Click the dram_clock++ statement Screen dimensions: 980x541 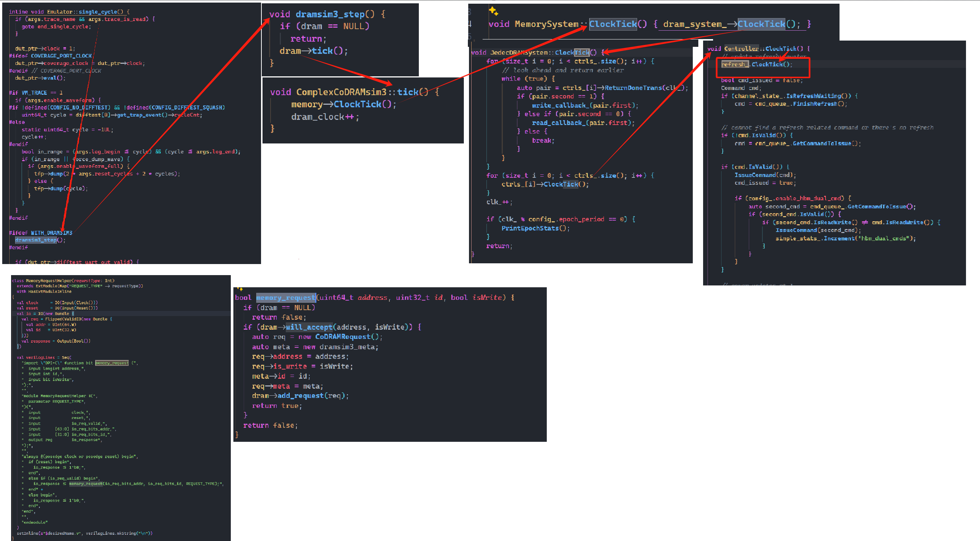click(x=324, y=117)
